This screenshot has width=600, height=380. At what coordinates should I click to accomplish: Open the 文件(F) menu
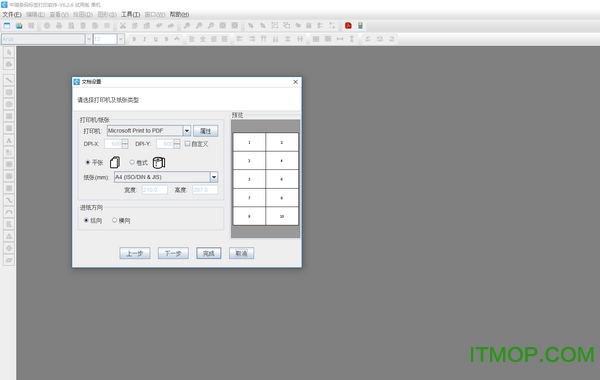[x=12, y=15]
